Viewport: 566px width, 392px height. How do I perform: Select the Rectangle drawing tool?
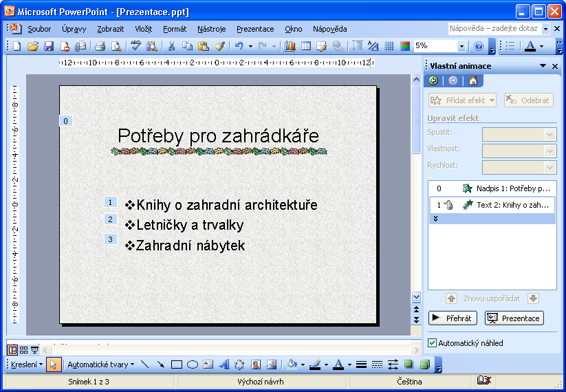coord(177,364)
